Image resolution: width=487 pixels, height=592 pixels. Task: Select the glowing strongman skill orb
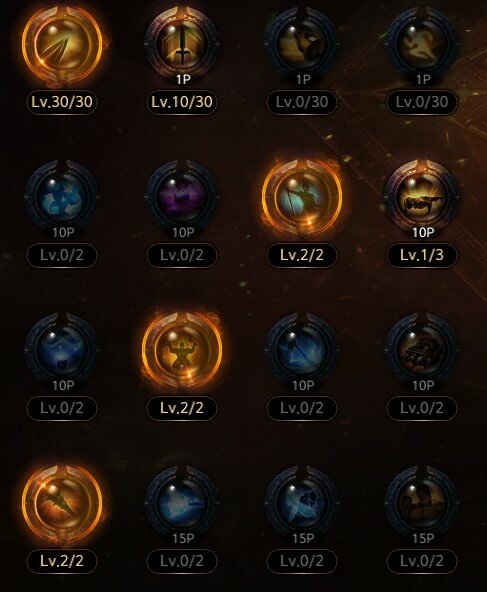tap(182, 350)
